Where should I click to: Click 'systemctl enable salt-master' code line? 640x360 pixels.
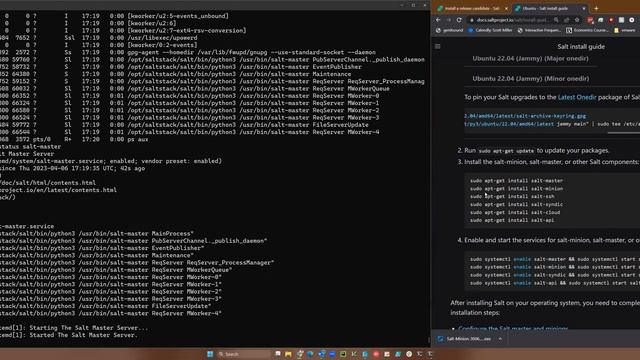click(x=554, y=259)
